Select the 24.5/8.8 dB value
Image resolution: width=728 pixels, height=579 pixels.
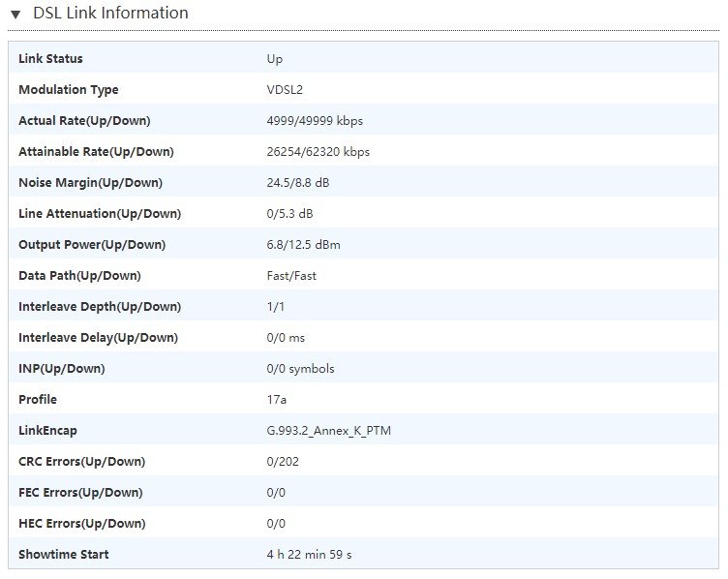tap(298, 183)
